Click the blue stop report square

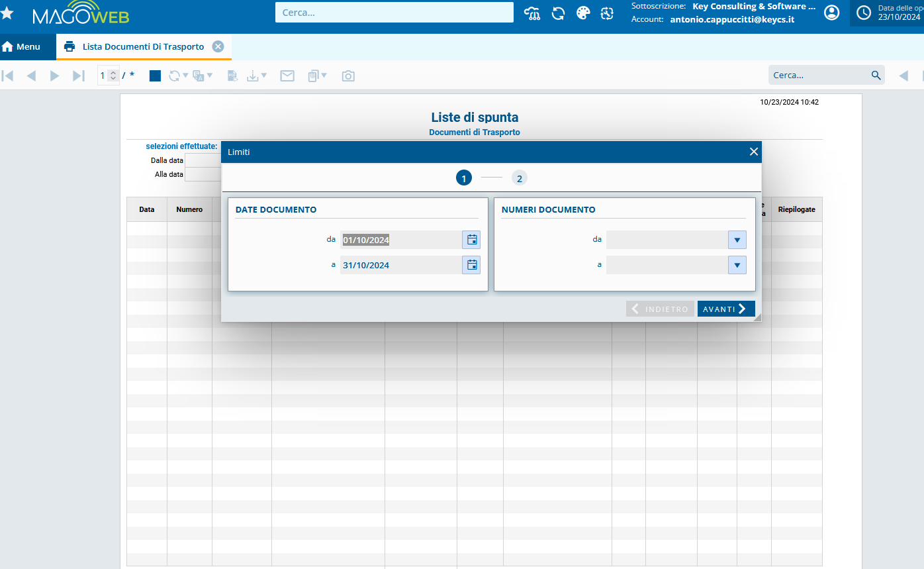(155, 76)
